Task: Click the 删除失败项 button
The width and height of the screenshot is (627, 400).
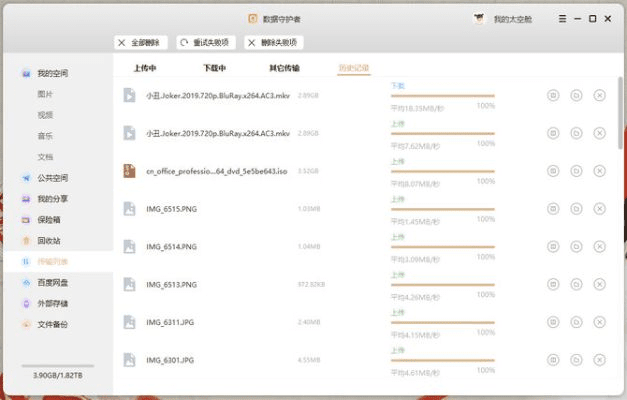Action: (274, 42)
